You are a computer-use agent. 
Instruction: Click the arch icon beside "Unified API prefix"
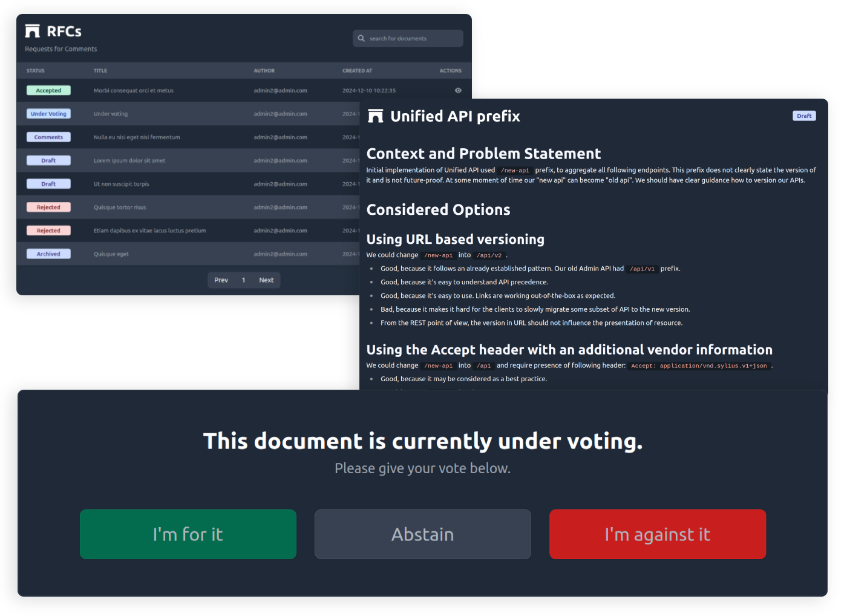coord(376,116)
